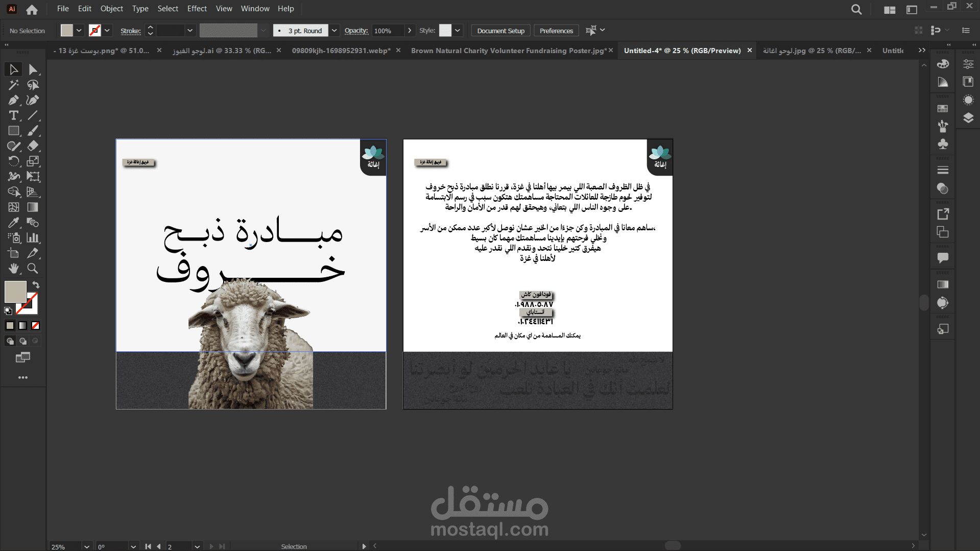Open the Color panel palette icon
The width and height of the screenshot is (980, 551).
(x=943, y=64)
